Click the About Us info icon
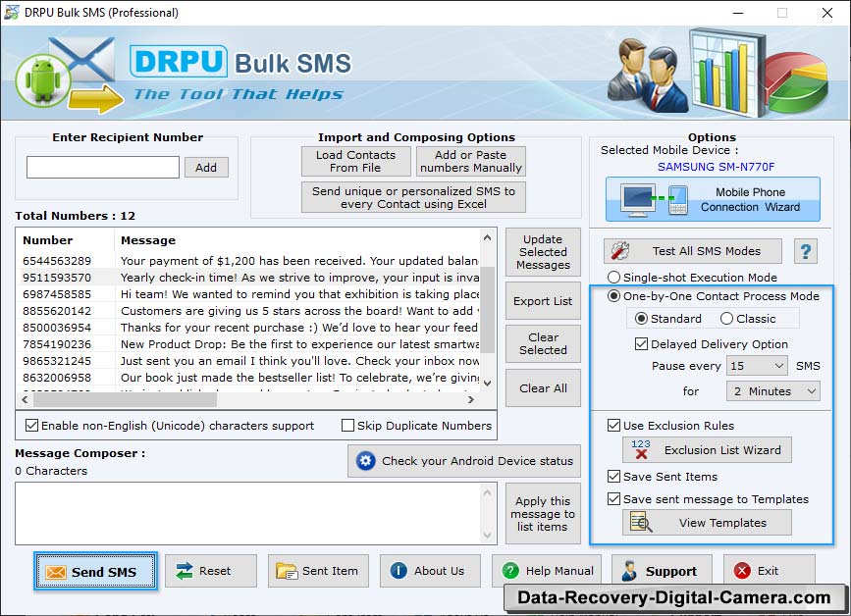The image size is (851, 616). pyautogui.click(x=399, y=571)
